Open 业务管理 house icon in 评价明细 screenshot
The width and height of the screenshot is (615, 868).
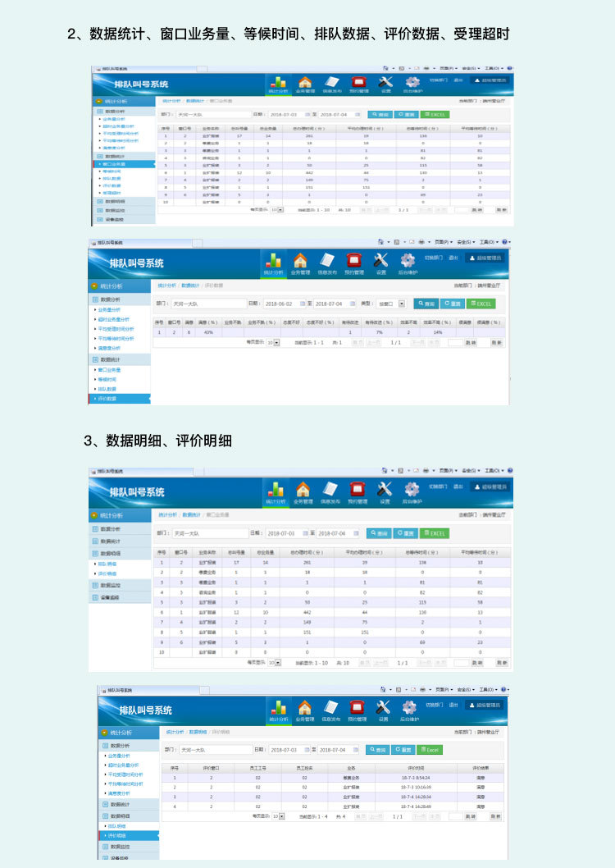[x=305, y=710]
